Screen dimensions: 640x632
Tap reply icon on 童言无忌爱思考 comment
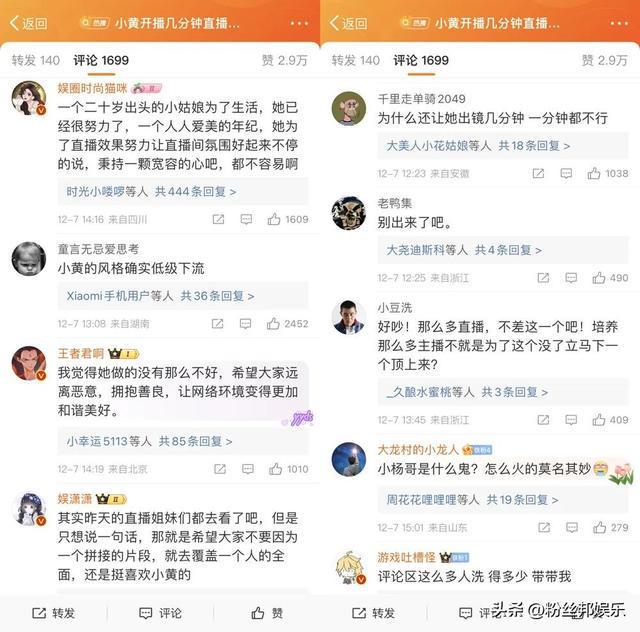pyautogui.click(x=245, y=324)
